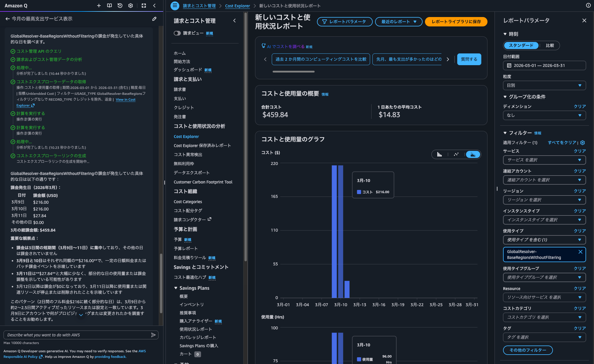Viewport: 594px width, 364px height.
Task: Enable the 請求ビュー toggle
Action: (177, 33)
